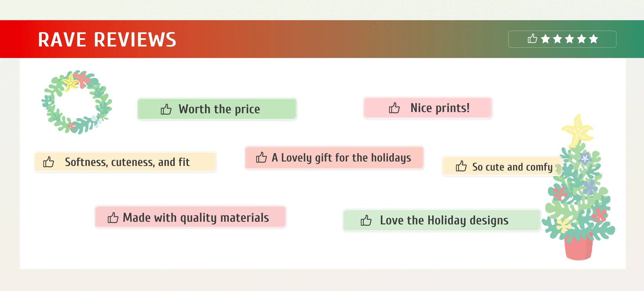Screen dimensions: 644x291
Task: Click thumbs-up icon beside So cute and comfy
Action: (461, 166)
